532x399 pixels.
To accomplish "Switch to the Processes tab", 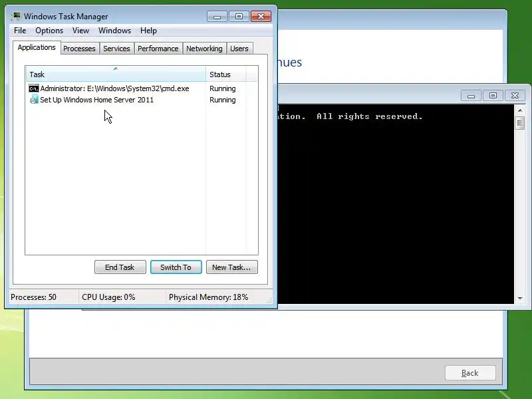I will tap(79, 49).
